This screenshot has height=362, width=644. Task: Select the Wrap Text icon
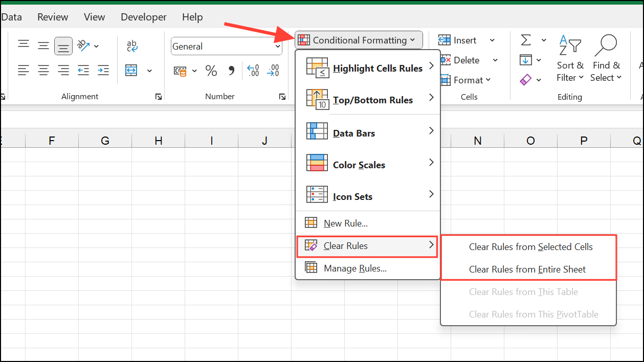pos(132,46)
